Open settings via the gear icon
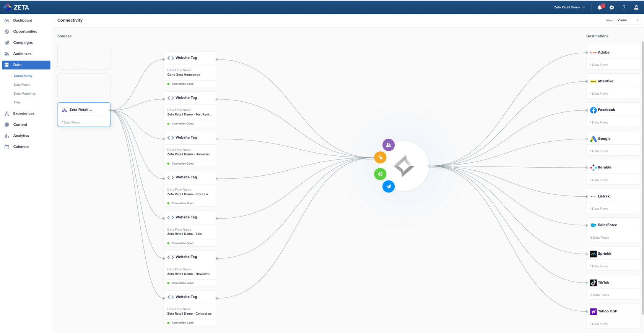The image size is (644, 333). coord(612,8)
